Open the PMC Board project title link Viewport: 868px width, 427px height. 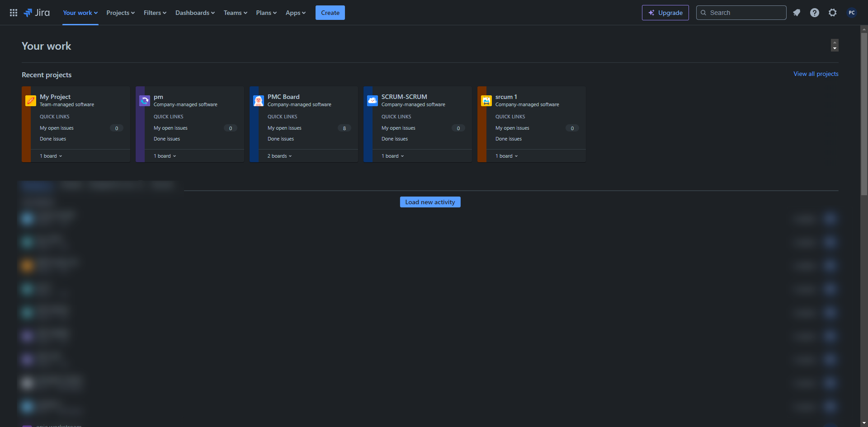click(x=283, y=97)
